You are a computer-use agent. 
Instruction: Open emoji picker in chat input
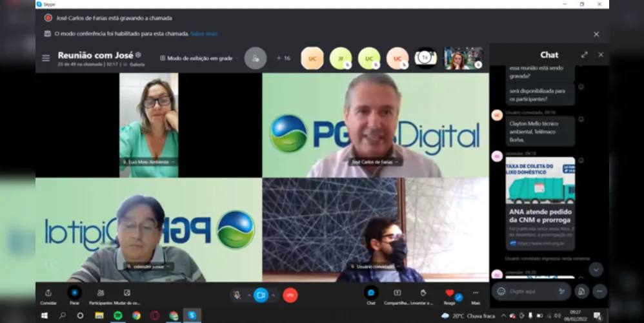(501, 291)
